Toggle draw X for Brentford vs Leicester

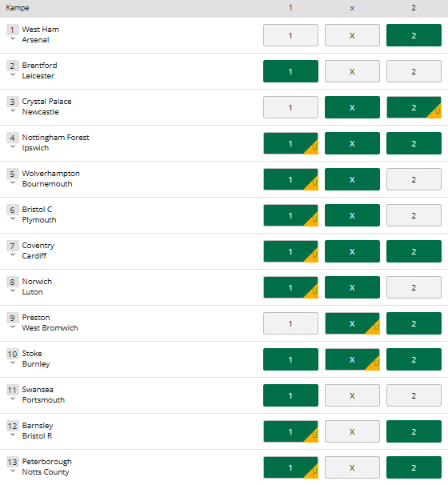tap(352, 71)
